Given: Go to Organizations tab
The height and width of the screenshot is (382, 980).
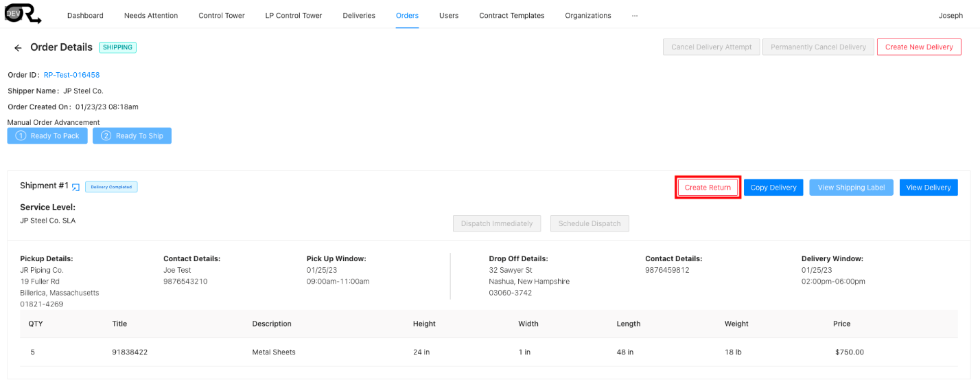Looking at the screenshot, I should pos(587,15).
